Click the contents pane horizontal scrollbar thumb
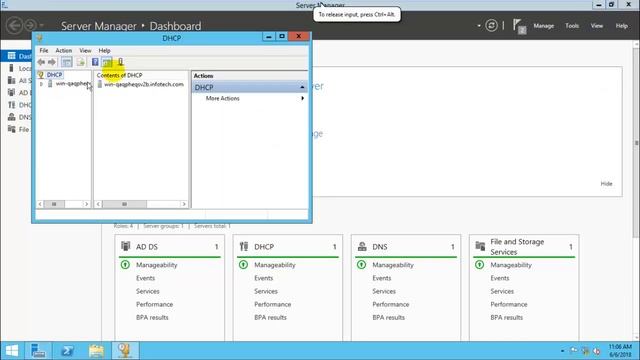The height and width of the screenshot is (360, 640). coord(124,204)
